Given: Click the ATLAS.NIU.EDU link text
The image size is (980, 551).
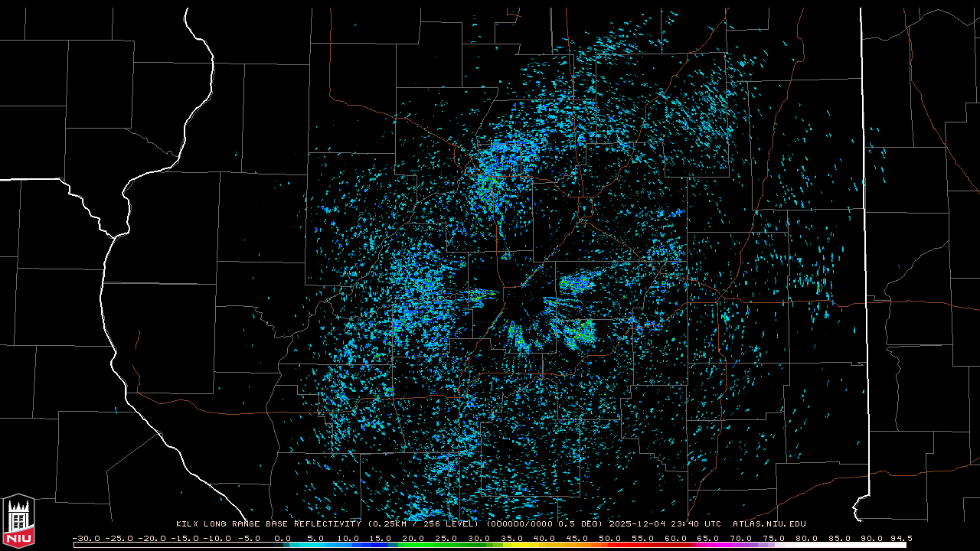Looking at the screenshot, I should (769, 524).
